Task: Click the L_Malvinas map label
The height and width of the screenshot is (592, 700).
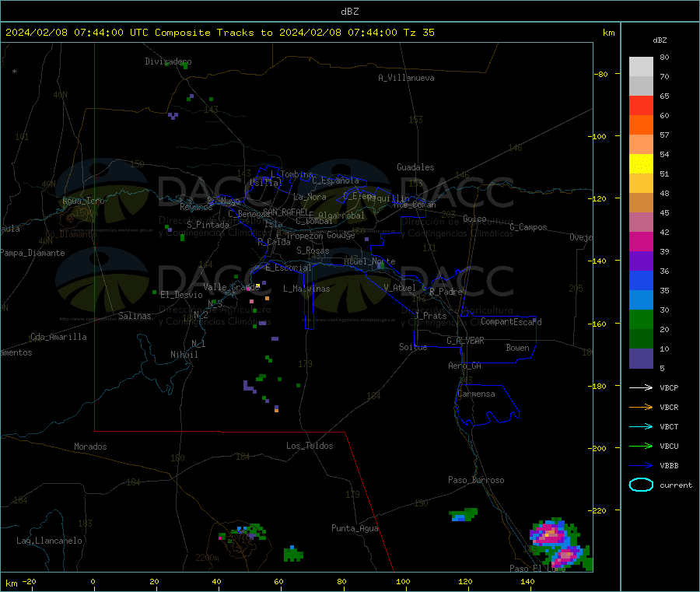Action: point(306,289)
